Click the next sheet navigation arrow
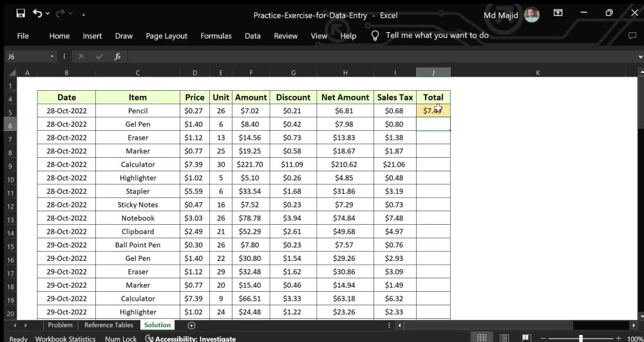The image size is (644, 342). tap(26, 325)
